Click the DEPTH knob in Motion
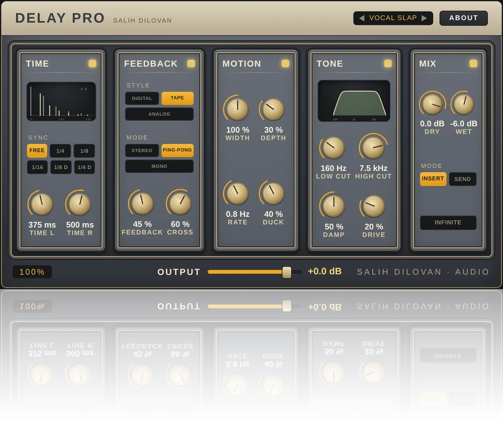The height and width of the screenshot is (448, 503). [x=273, y=109]
